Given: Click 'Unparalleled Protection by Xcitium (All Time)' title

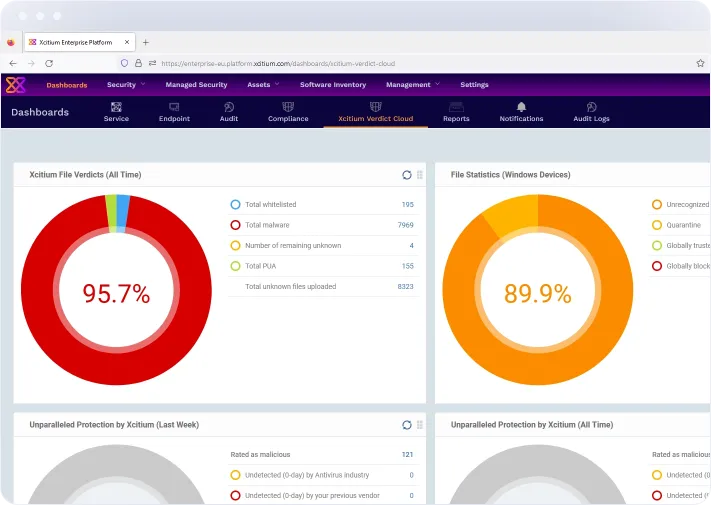Looking at the screenshot, I should click(x=532, y=425).
